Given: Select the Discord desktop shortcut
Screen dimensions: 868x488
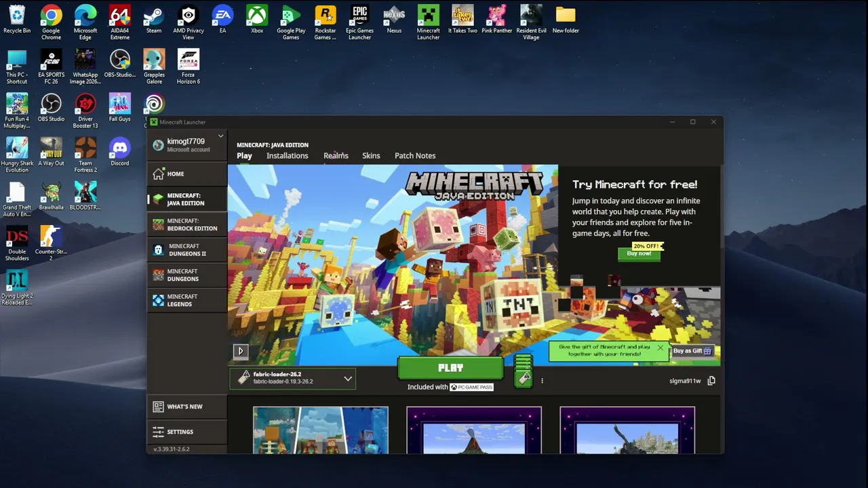Looking at the screenshot, I should (x=120, y=152).
